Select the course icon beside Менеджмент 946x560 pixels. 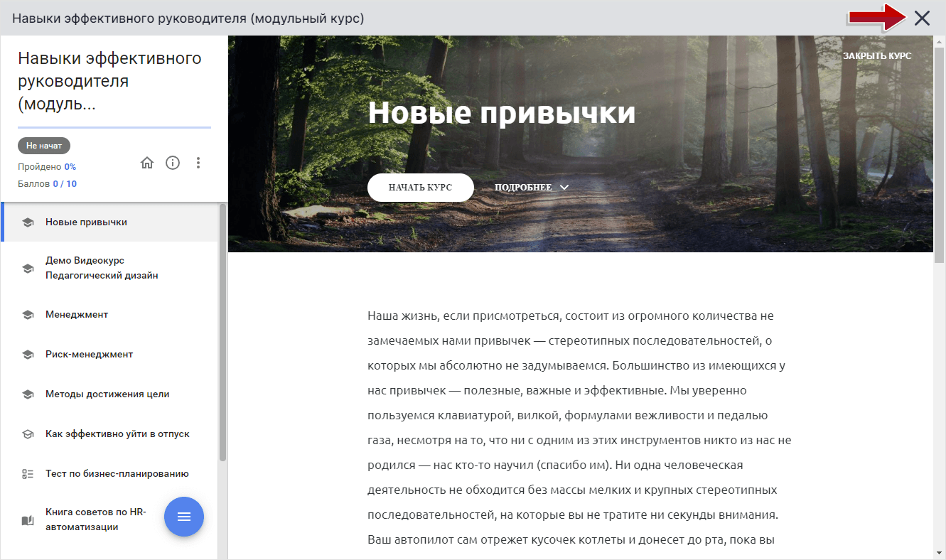(x=28, y=313)
